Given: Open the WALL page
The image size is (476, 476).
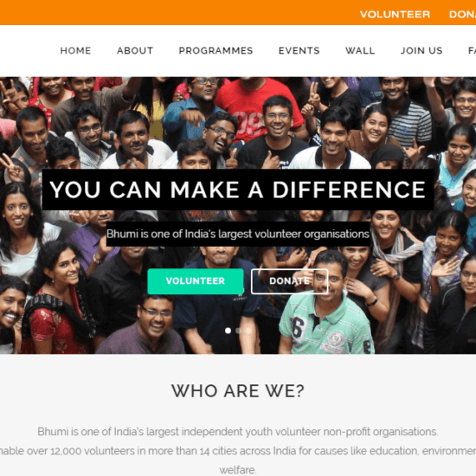Looking at the screenshot, I should point(360,50).
